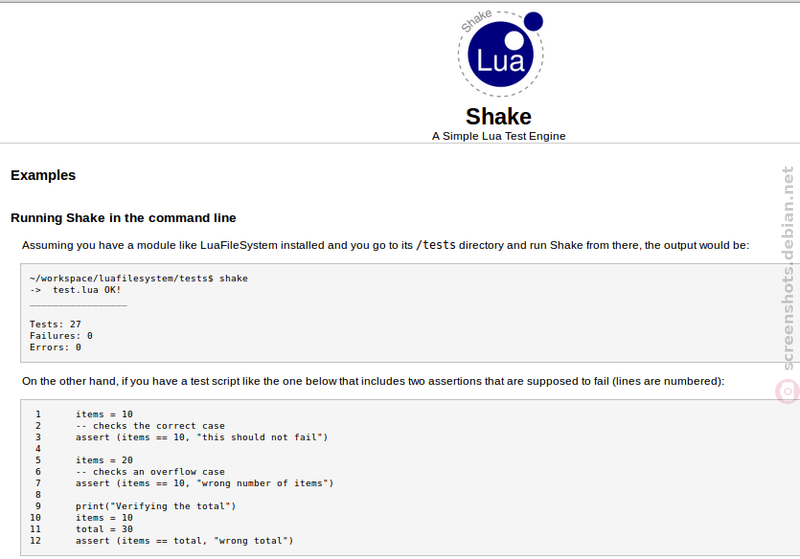Click code line 11 "total = 30"

104,529
